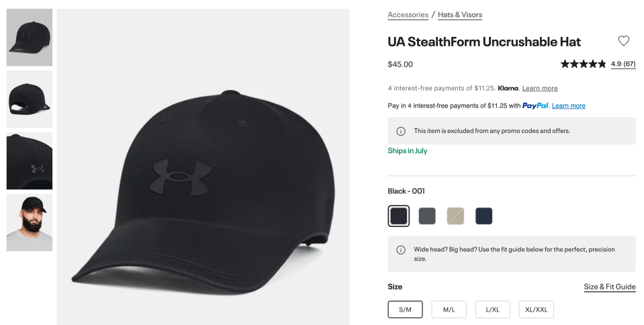The image size is (644, 325).
Task: View thumbnail of model wearing hat
Action: 30,223
